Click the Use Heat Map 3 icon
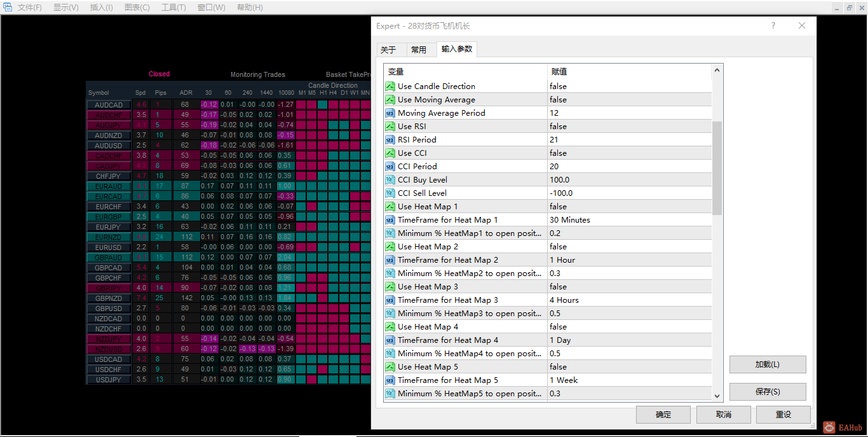The width and height of the screenshot is (868, 437). 390,287
